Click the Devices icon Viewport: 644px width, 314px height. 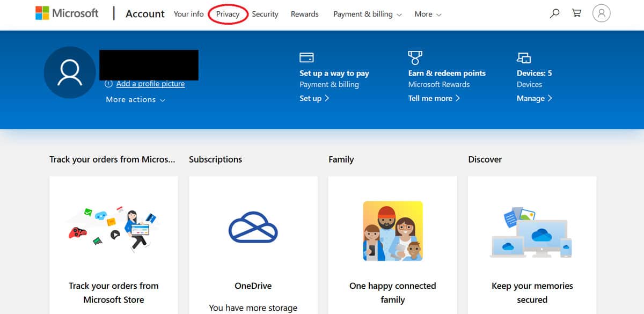coord(523,57)
